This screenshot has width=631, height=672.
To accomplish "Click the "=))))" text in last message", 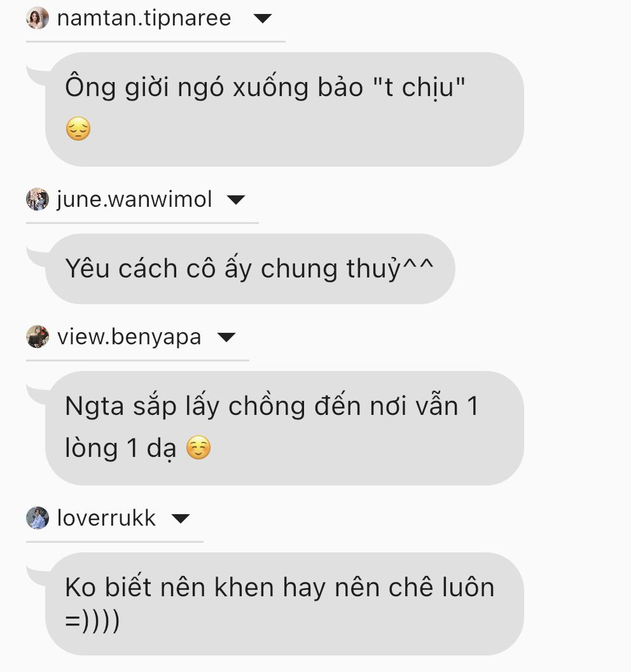I will click(x=92, y=621).
